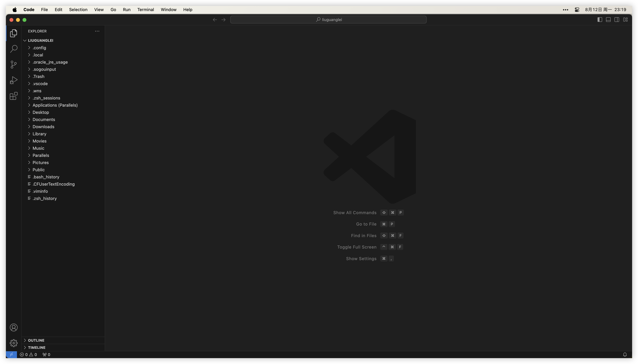Toggle the secondary side bar visibility

617,20
